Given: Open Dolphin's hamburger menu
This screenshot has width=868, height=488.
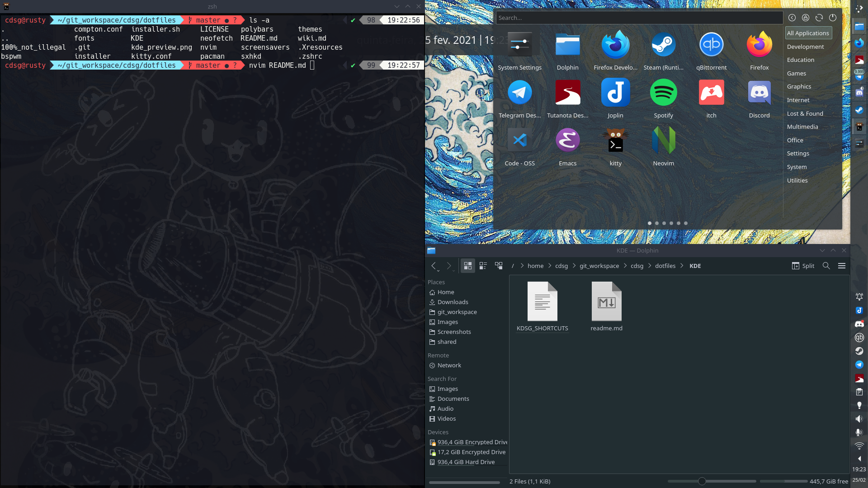Looking at the screenshot, I should (841, 266).
